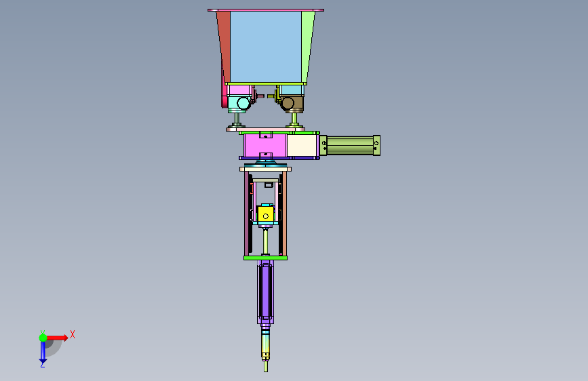Select the light green right hopper side panel
Viewport: 588px width, 381px height.
(307, 47)
